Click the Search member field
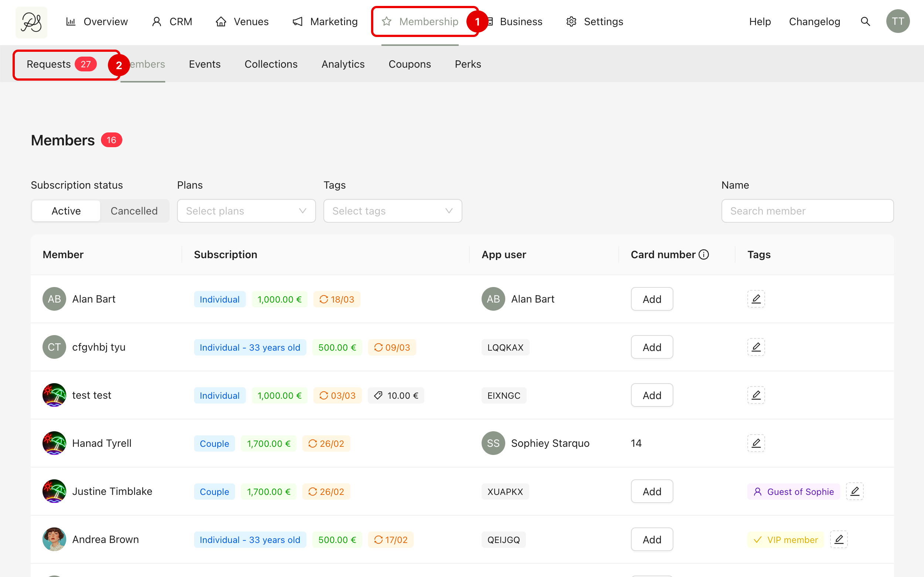Viewport: 924px width, 577px height. [x=807, y=211]
